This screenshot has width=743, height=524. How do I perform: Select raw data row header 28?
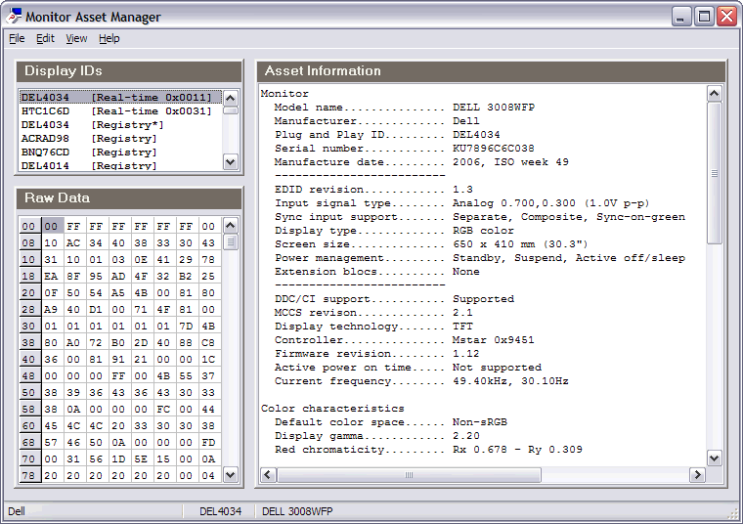tap(29, 309)
